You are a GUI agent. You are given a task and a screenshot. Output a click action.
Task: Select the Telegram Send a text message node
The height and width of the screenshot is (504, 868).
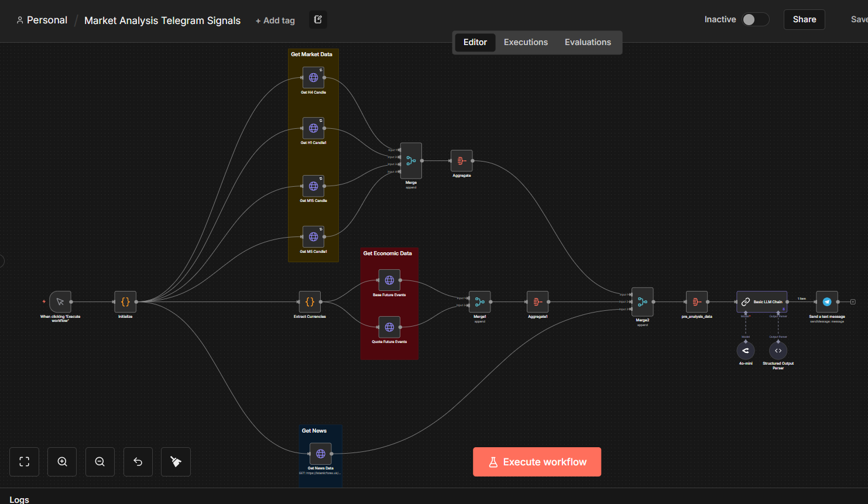tap(826, 302)
